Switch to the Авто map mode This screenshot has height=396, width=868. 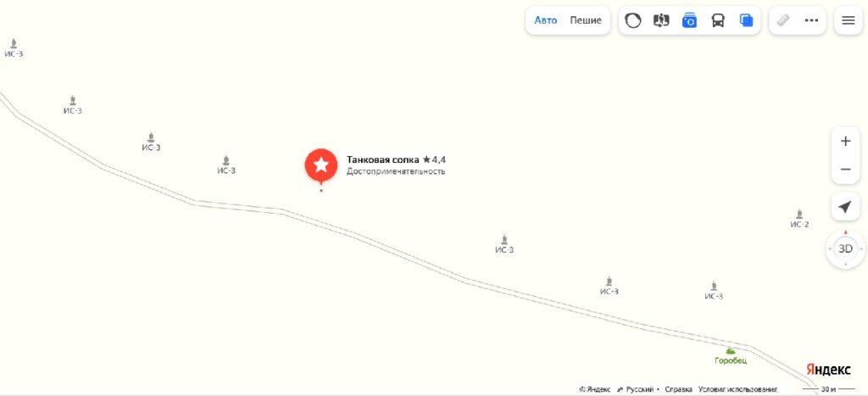tap(545, 20)
